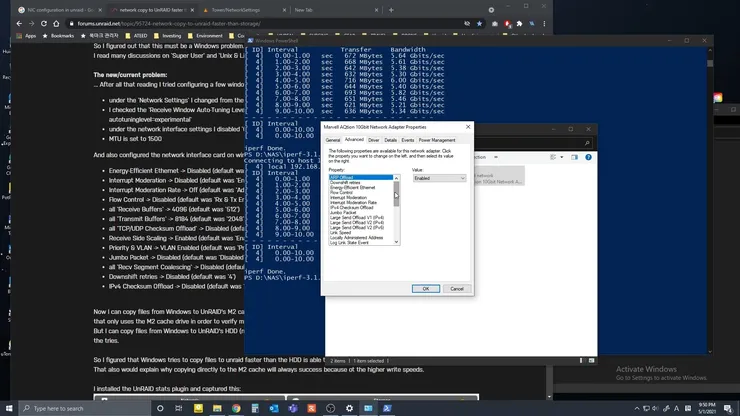The image size is (740, 416).
Task: Open view options dropdown arrow in Network Connections
Action: [x=562, y=157]
